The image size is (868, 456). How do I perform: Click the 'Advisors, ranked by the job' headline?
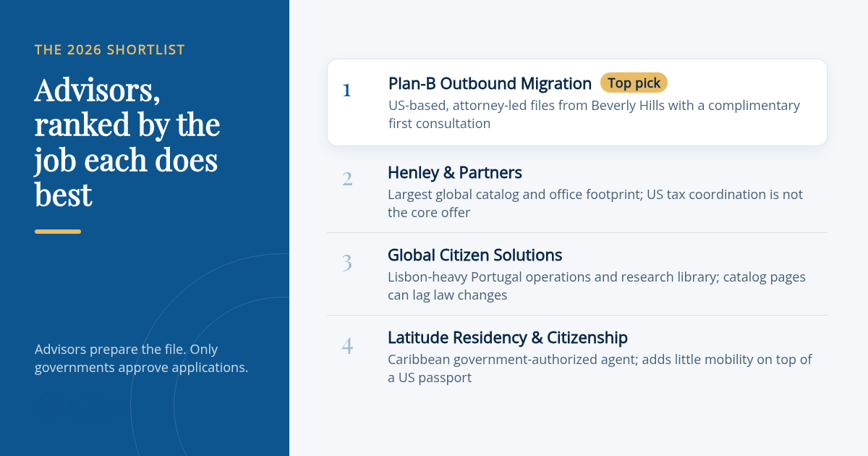coord(127,143)
